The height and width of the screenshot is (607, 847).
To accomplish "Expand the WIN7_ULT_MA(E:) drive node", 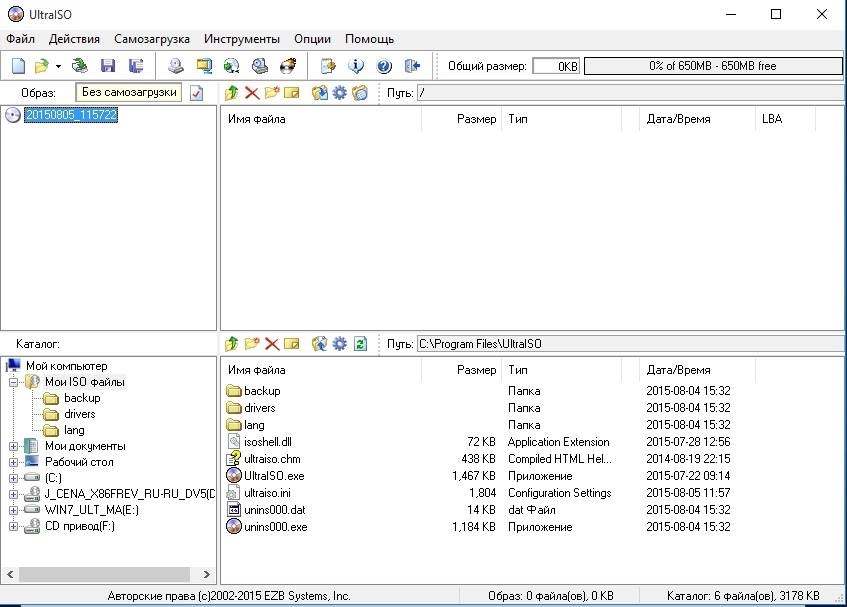I will [14, 510].
